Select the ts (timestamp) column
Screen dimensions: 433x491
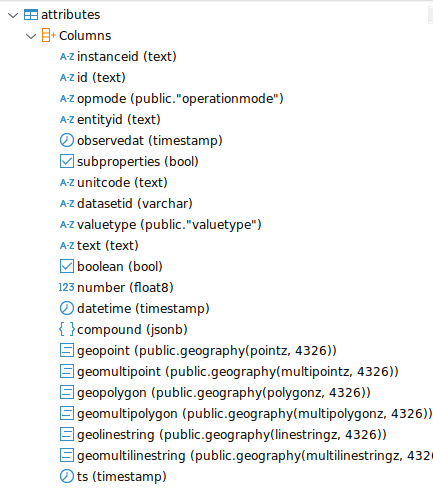[x=122, y=477]
